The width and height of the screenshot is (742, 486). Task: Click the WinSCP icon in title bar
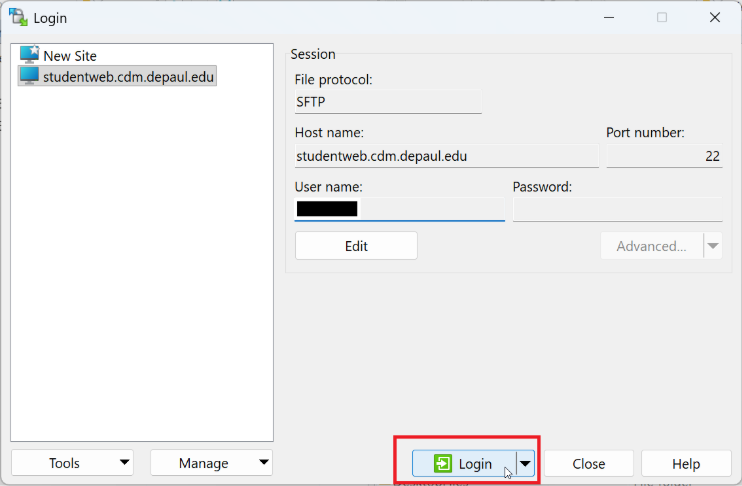pos(18,17)
